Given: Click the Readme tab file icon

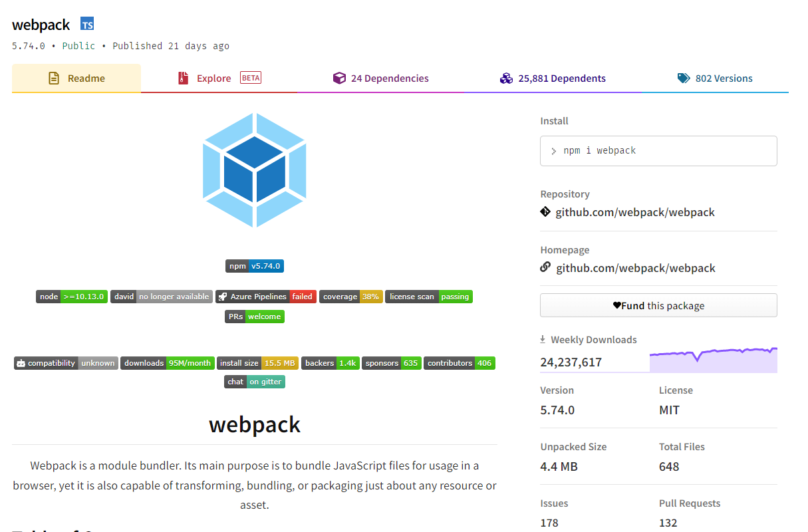Looking at the screenshot, I should [x=54, y=78].
